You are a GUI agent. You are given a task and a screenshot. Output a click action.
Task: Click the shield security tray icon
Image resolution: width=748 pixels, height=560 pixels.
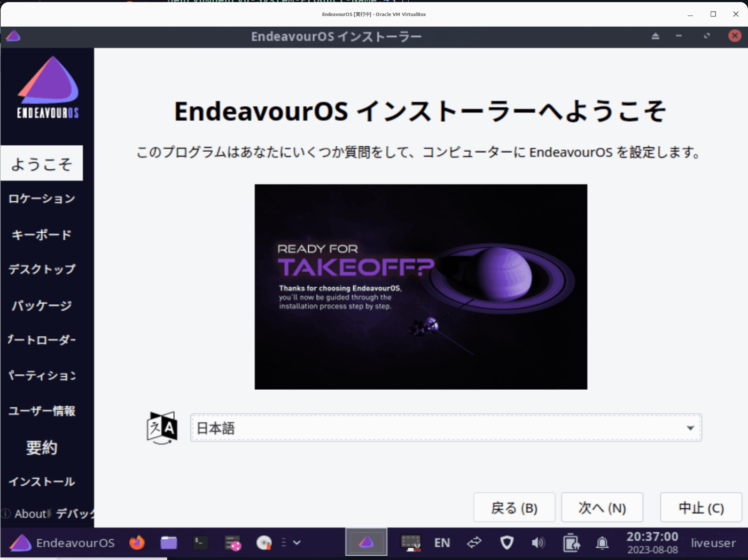click(x=507, y=543)
